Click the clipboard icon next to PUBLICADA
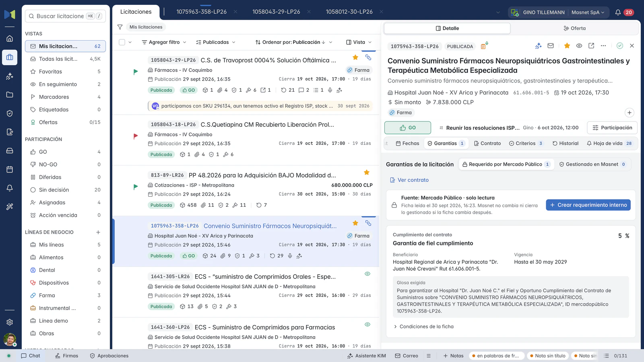 pyautogui.click(x=484, y=46)
